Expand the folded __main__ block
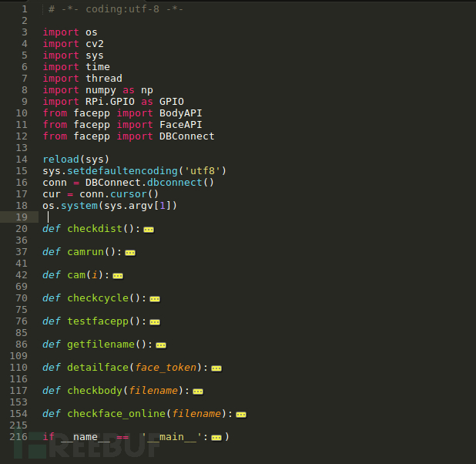476x464 pixels. (x=216, y=438)
